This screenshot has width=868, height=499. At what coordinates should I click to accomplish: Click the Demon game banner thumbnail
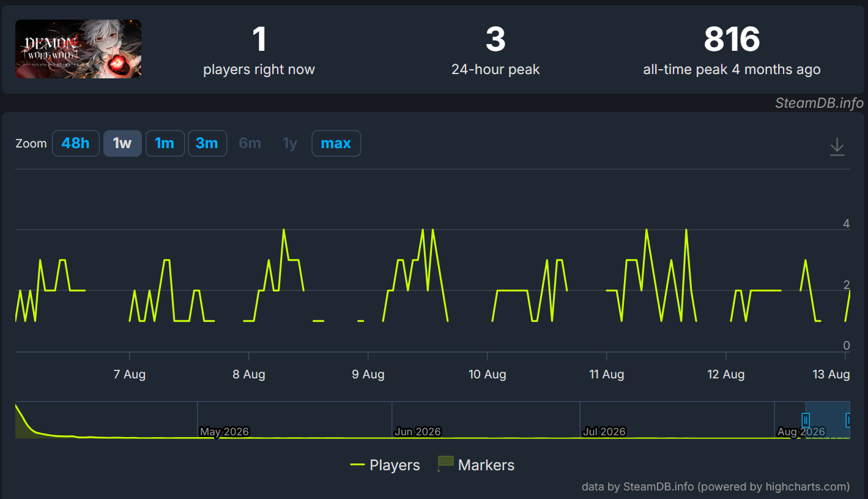click(x=78, y=49)
